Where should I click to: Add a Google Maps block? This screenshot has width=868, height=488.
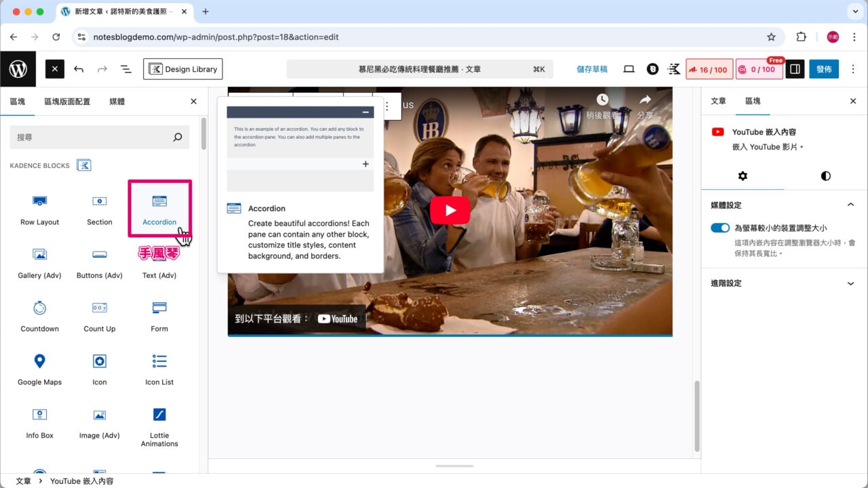[x=39, y=368]
